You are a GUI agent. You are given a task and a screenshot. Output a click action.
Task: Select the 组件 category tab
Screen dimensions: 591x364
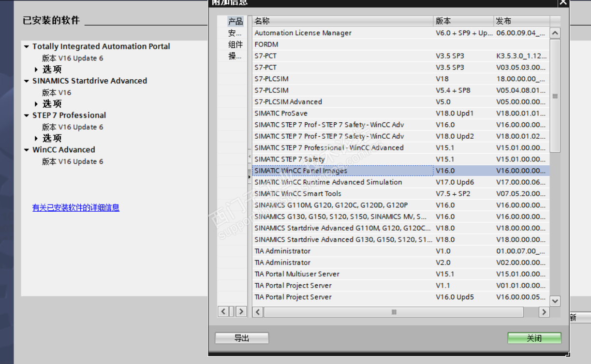pyautogui.click(x=236, y=44)
